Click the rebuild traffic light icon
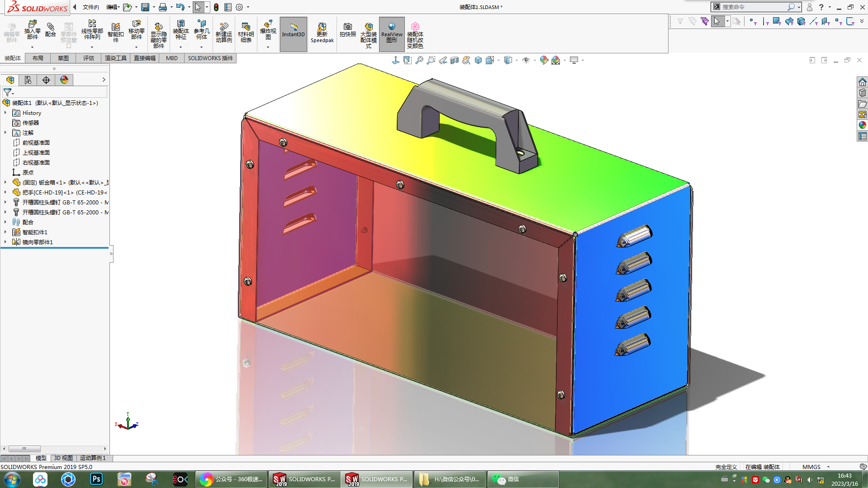868x488 pixels. 216,7
